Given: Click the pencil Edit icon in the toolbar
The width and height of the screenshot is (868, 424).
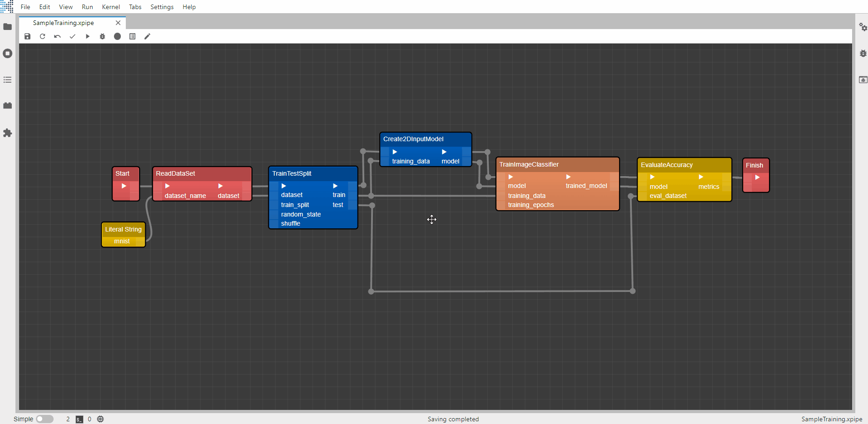Looking at the screenshot, I should pyautogui.click(x=147, y=36).
